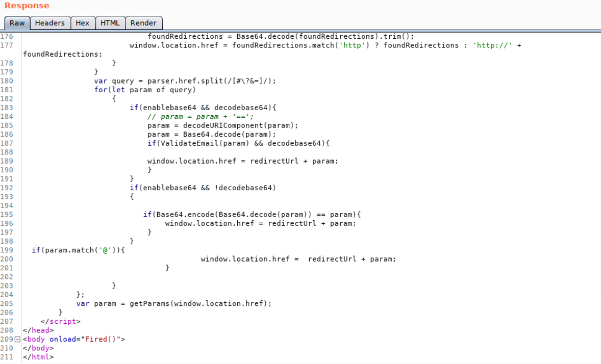Click the 'if(ValidateEmail(param) && decodebase64){' line
The image size is (601, 364).
point(238,143)
